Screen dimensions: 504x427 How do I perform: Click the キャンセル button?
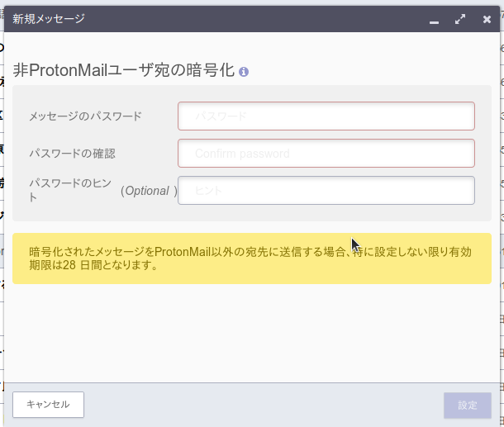48,405
